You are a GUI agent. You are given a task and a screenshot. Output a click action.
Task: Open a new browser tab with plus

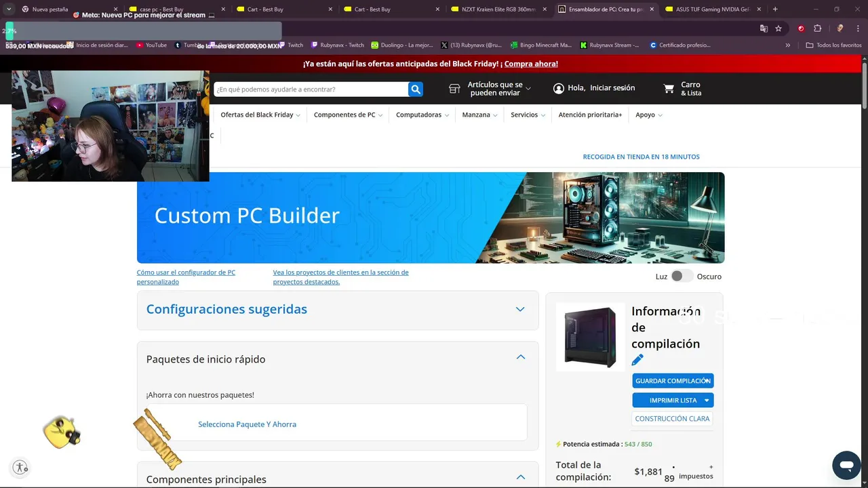pyautogui.click(x=775, y=9)
